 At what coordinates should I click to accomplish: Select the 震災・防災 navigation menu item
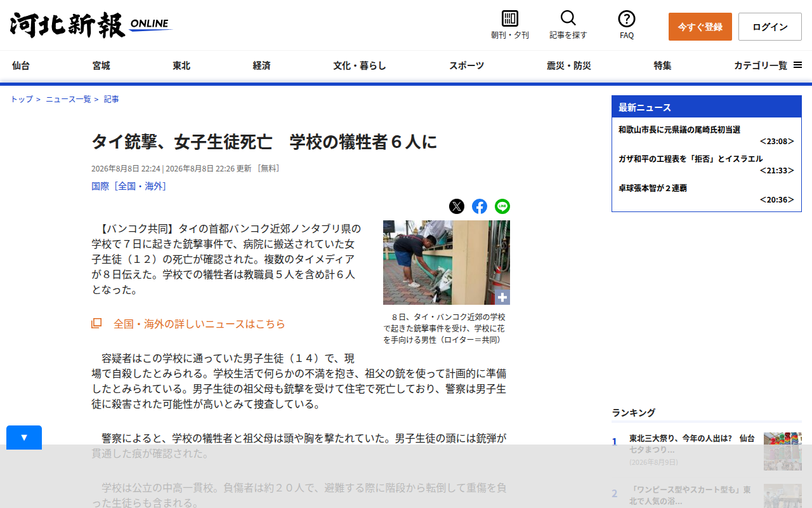[x=569, y=65]
